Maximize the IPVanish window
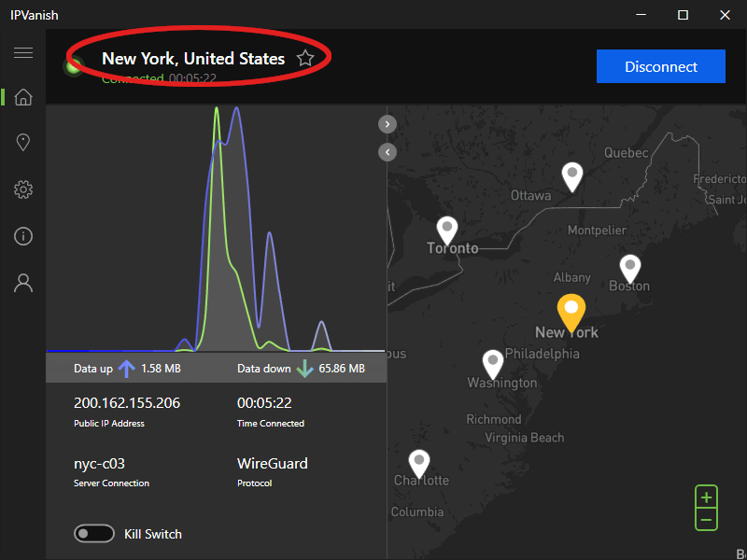Screen dimensions: 747x560 [683, 15]
